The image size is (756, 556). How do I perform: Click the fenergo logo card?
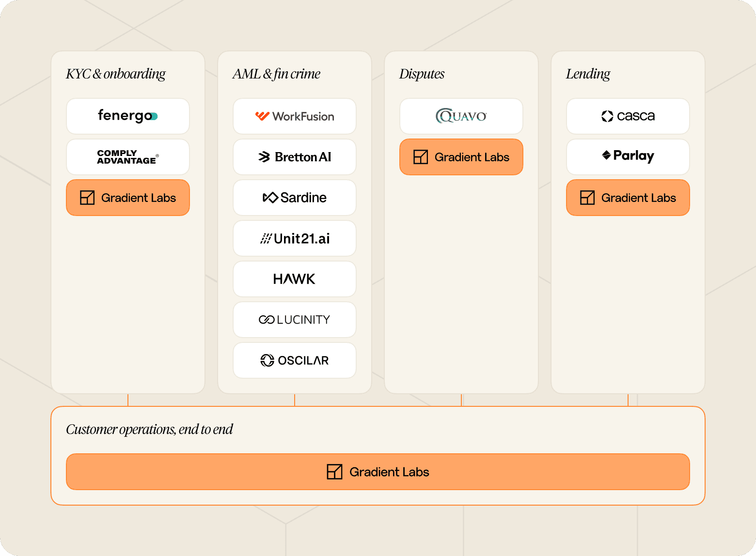click(128, 116)
